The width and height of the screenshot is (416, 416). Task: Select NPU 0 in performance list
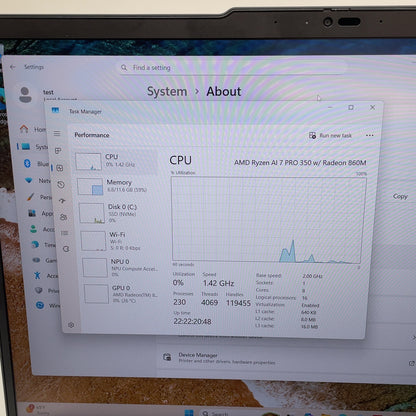[121, 267]
